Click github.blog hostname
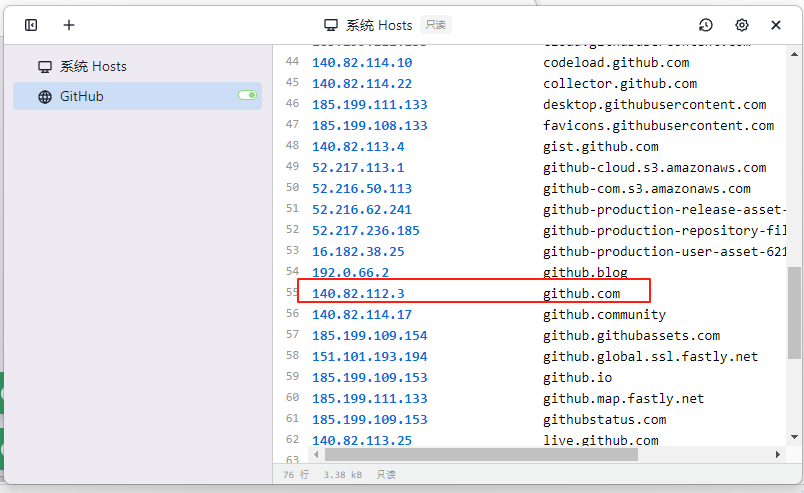This screenshot has width=804, height=493. point(585,272)
